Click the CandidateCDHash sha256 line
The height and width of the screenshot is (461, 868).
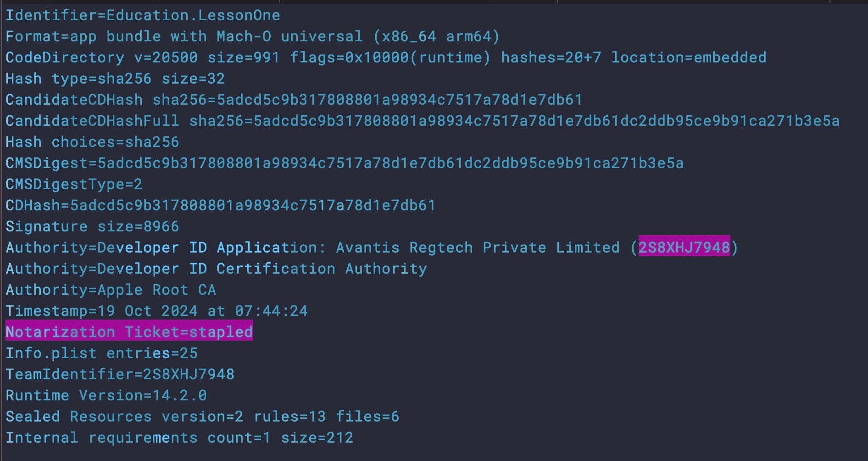click(294, 100)
